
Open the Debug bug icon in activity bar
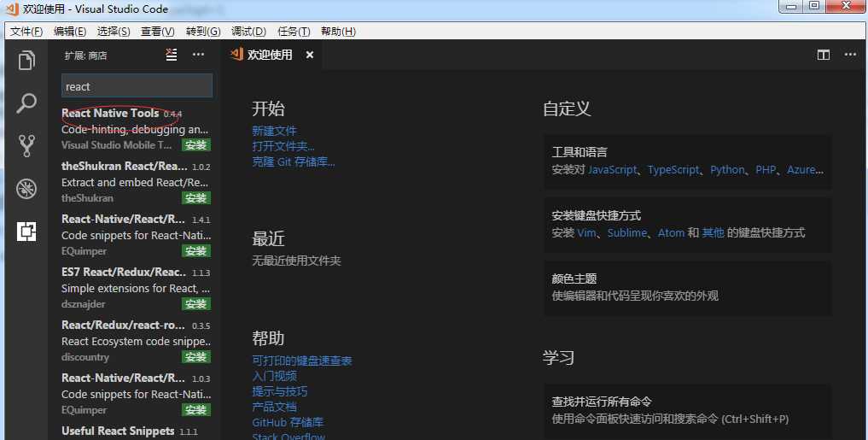[x=26, y=189]
